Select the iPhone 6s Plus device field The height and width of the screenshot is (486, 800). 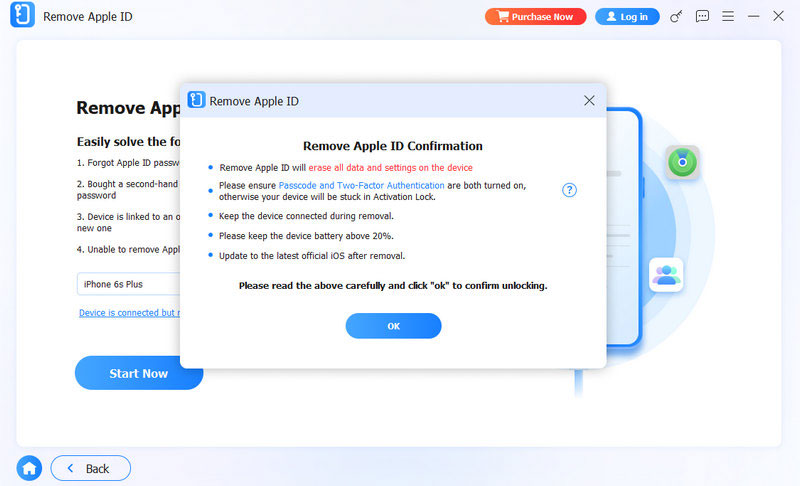(x=129, y=284)
